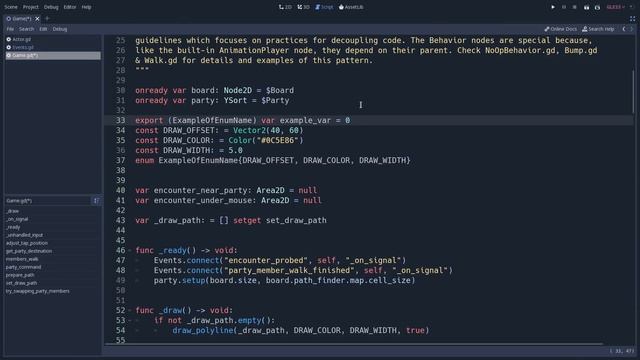640x360 pixels.
Task: Click in encounter_near_party variable line
Action: click(x=226, y=190)
